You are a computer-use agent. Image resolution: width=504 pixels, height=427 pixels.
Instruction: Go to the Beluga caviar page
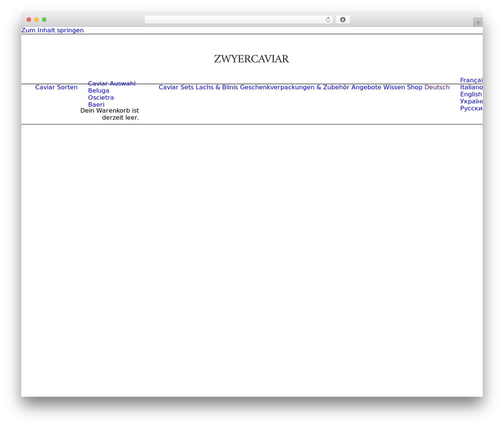99,91
